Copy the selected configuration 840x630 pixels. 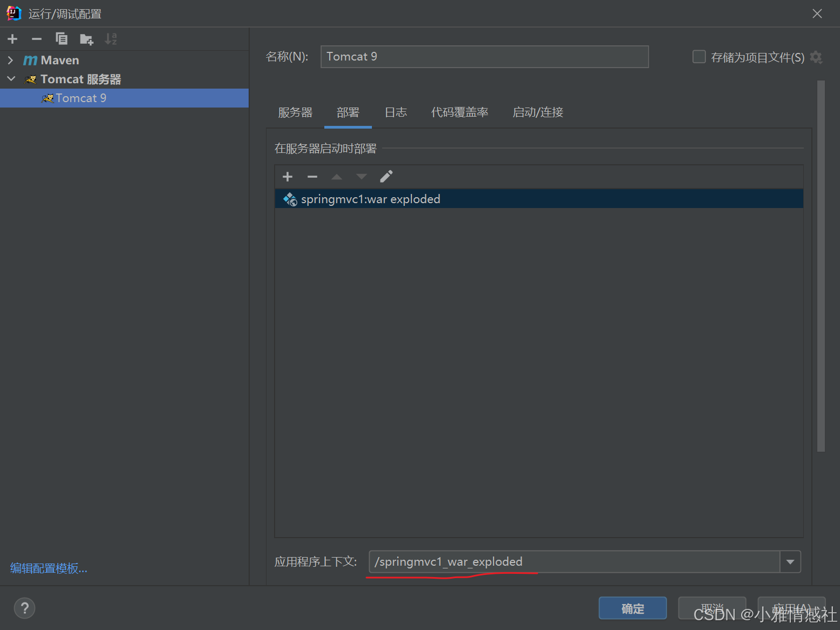(x=62, y=39)
